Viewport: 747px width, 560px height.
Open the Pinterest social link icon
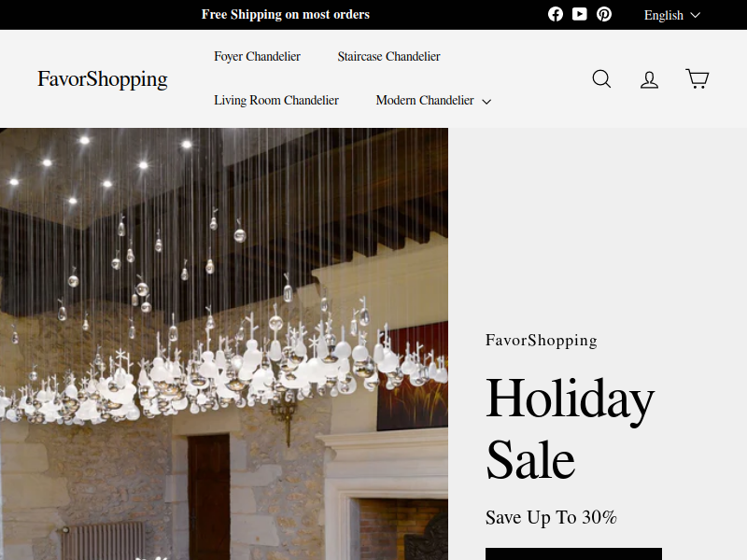click(604, 14)
